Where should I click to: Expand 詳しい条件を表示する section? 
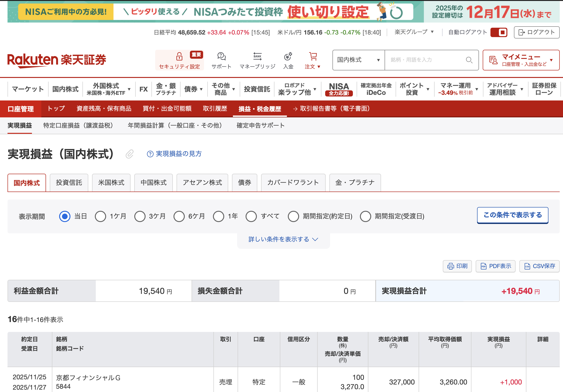(283, 239)
